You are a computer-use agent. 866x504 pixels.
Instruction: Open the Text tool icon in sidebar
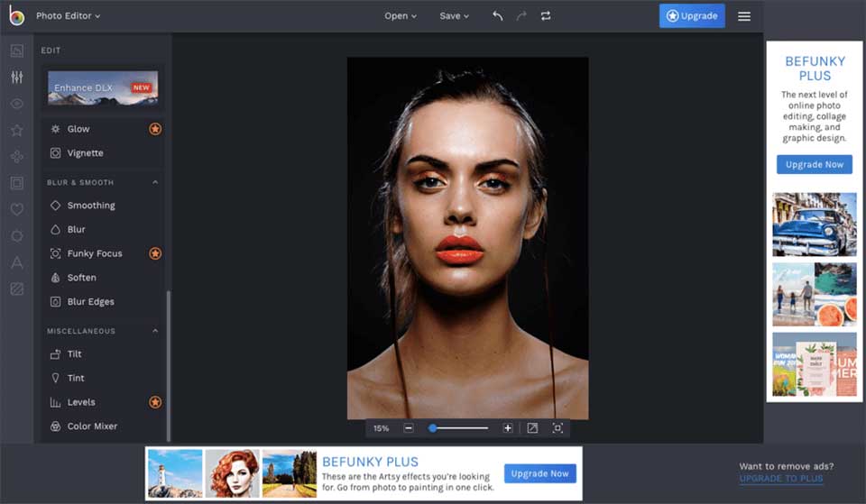[x=17, y=262]
